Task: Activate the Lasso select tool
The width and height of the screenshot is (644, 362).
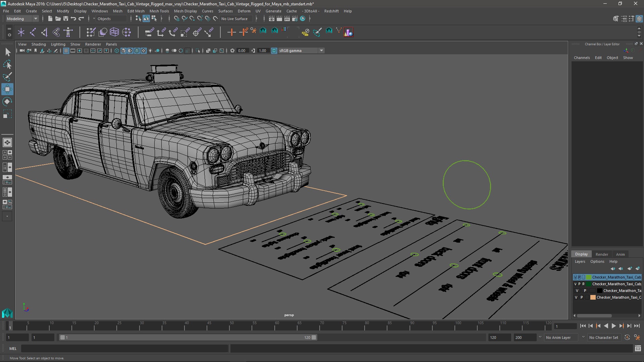Action: [x=7, y=64]
